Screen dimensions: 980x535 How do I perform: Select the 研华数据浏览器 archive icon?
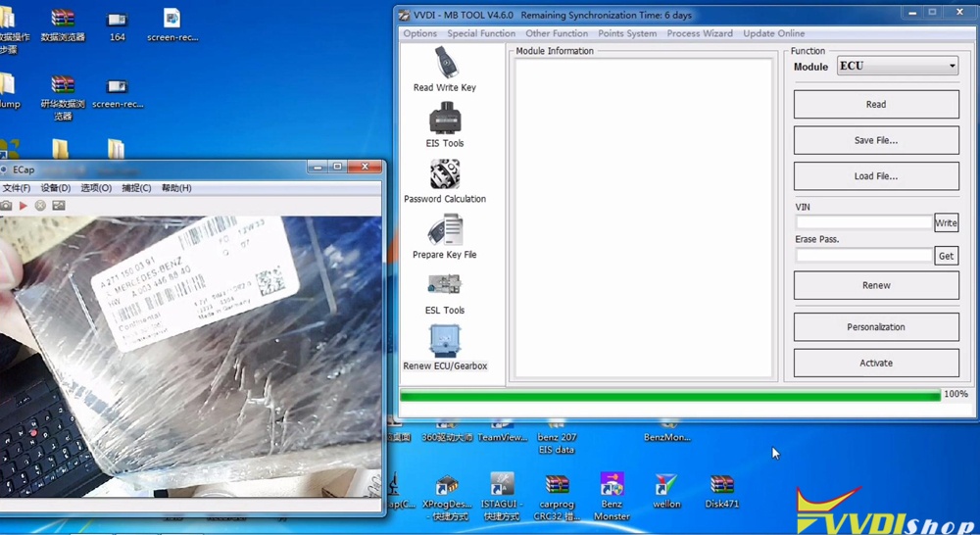(63, 98)
